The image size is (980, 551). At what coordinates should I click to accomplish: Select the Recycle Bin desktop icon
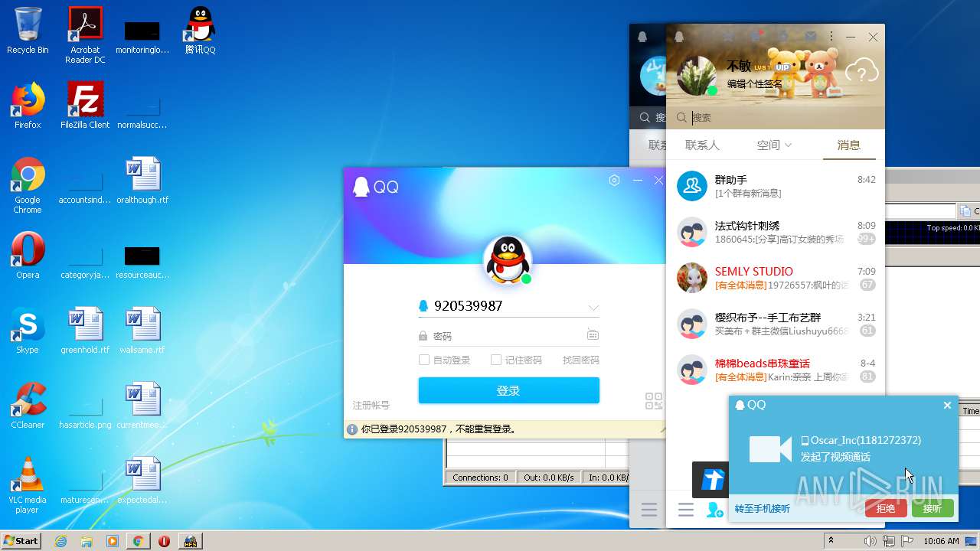click(28, 31)
